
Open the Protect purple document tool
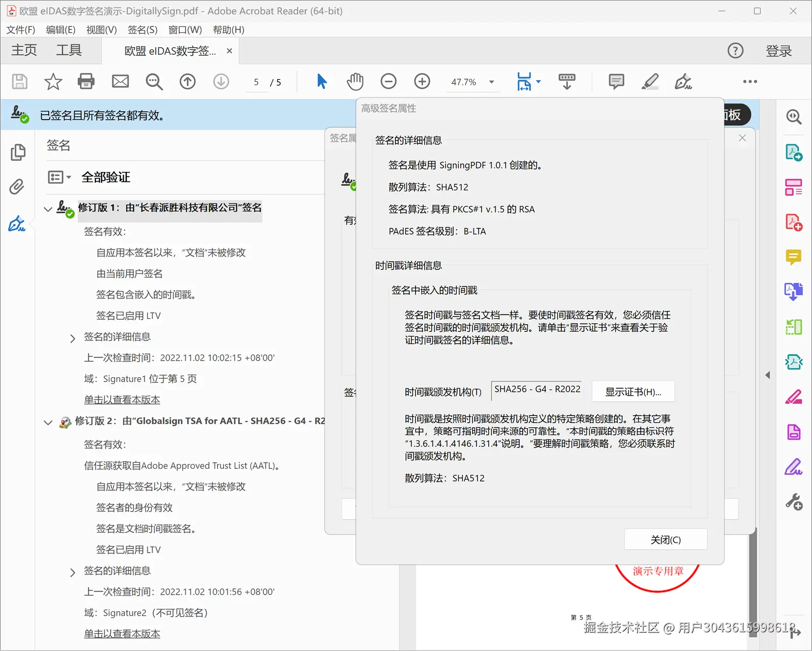click(794, 432)
